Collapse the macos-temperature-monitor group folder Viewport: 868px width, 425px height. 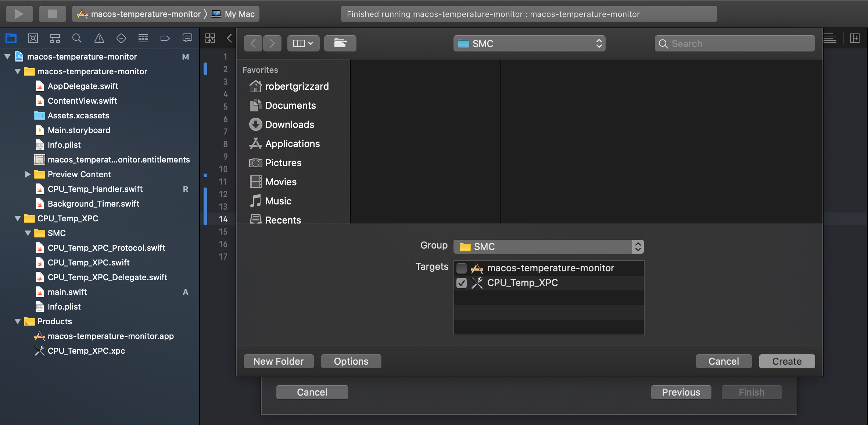pos(18,71)
